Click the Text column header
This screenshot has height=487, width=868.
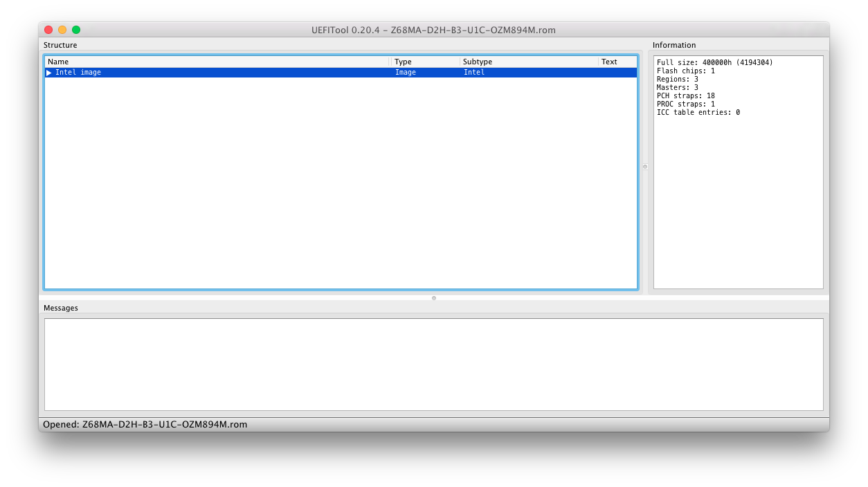[617, 62]
